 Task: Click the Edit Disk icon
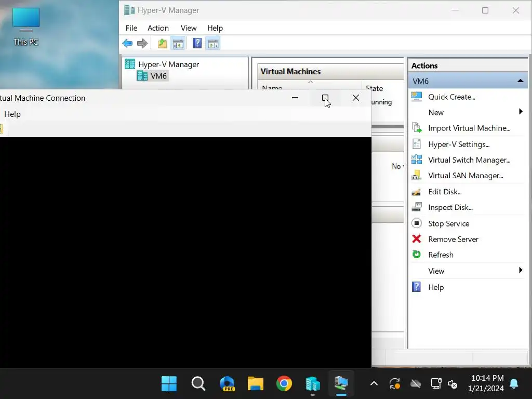point(417,192)
